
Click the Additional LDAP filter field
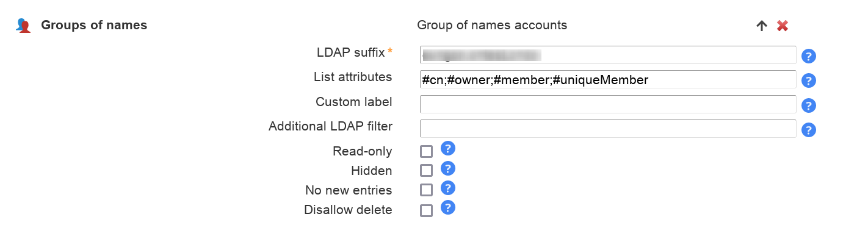coord(608,128)
